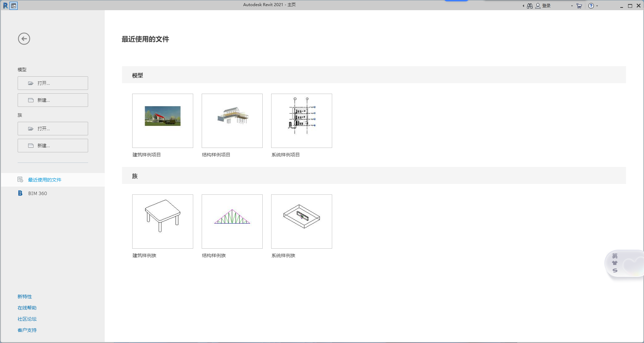Open the Autodesk App Store cart icon
644x343 pixels.
(x=579, y=6)
